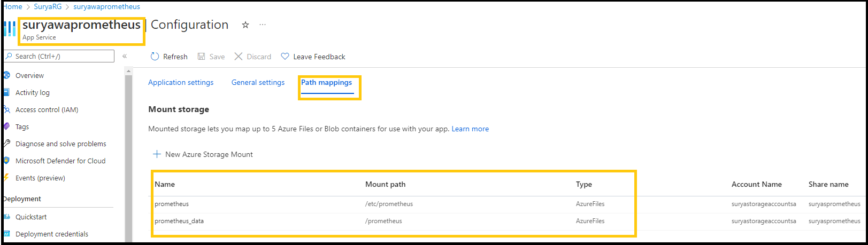Click the Refresh icon in toolbar
868x245 pixels.
pyautogui.click(x=155, y=57)
